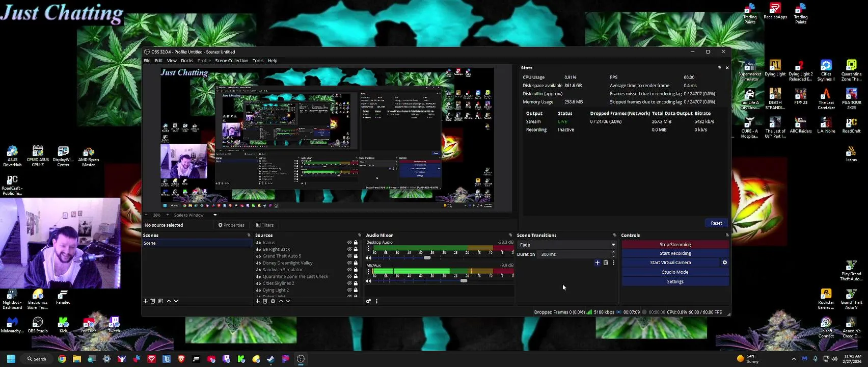
Task: Remove the scene transition via its trash icon
Action: coord(606,263)
